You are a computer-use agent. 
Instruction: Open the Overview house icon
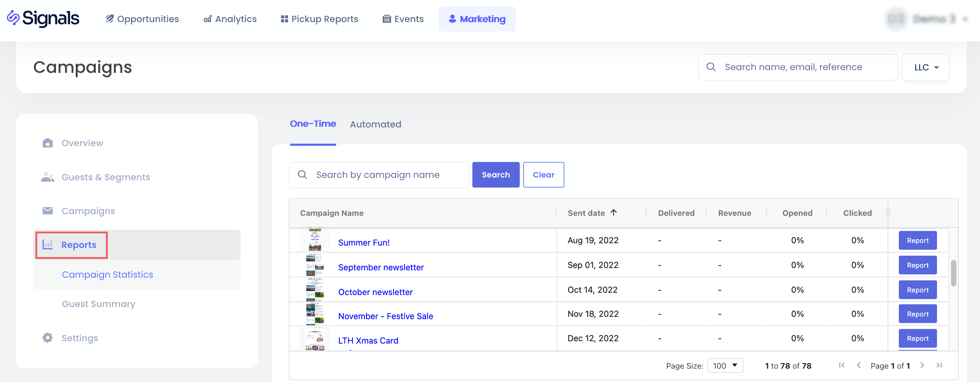48,143
